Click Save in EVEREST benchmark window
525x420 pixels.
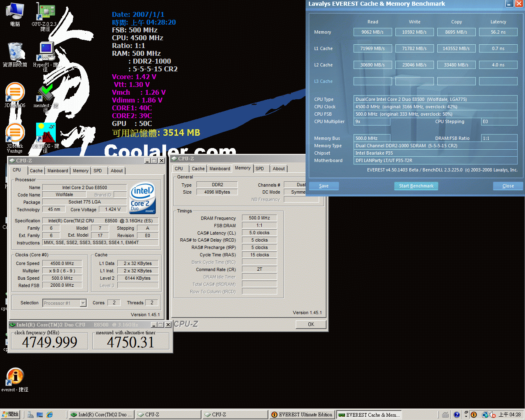324,186
